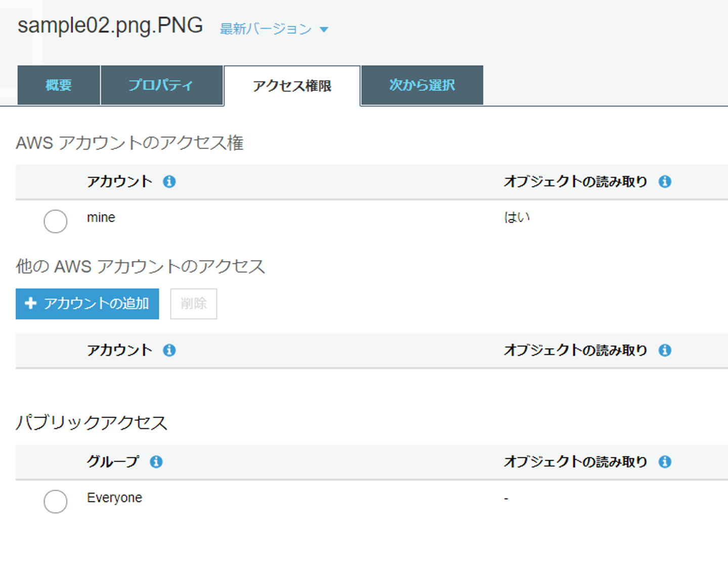Click the dropdown arrow next to 最新バージョン

tap(324, 30)
